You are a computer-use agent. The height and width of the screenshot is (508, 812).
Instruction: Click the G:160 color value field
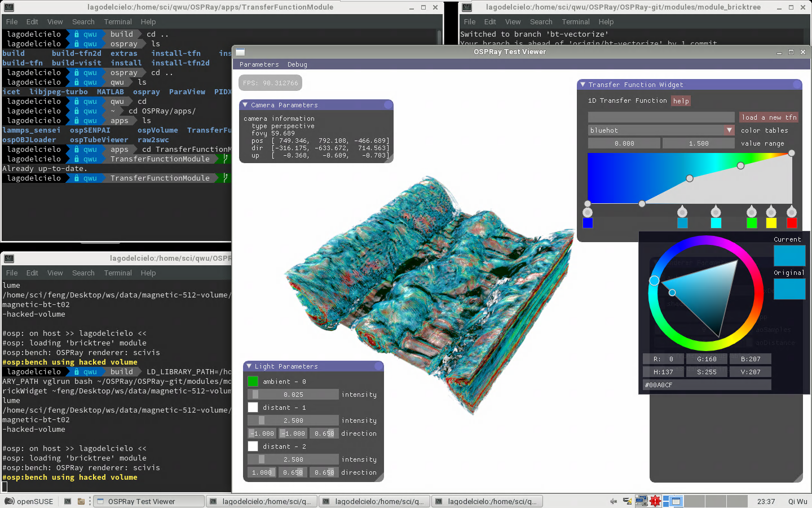[707, 359]
